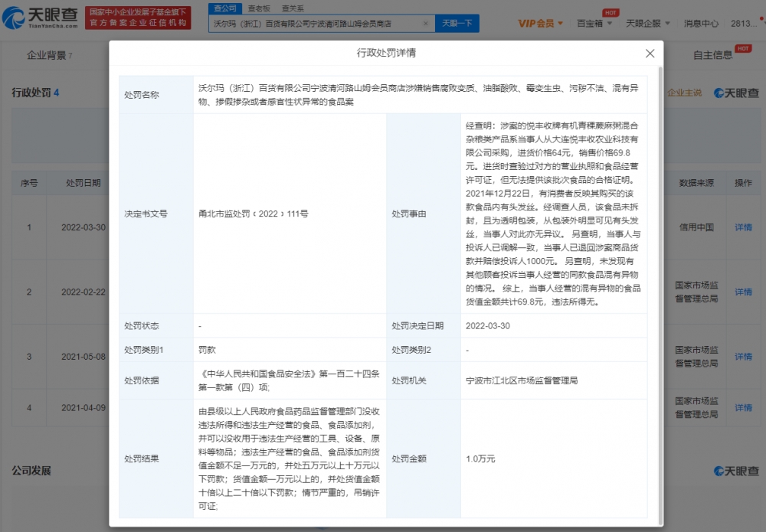
Task: Open the 2813... user account menu
Action: pos(744,24)
